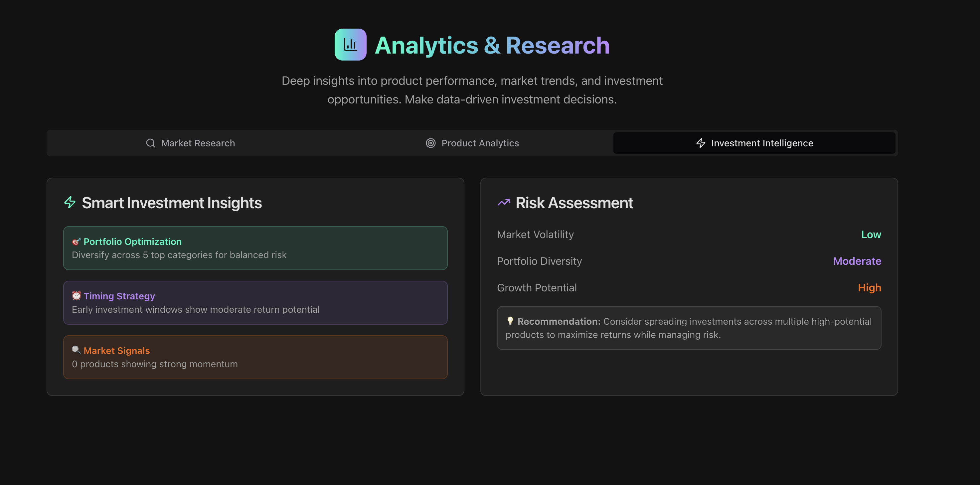Image resolution: width=980 pixels, height=485 pixels.
Task: Click the lightning bolt beside Smart Investment Insights
Action: pos(70,202)
